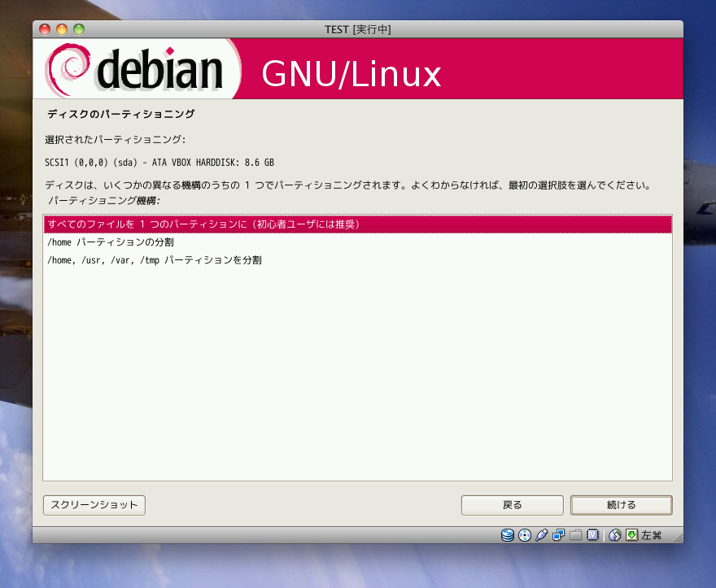Click the network adapters status icon
Image resolution: width=716 pixels, height=588 pixels.
coord(558,535)
